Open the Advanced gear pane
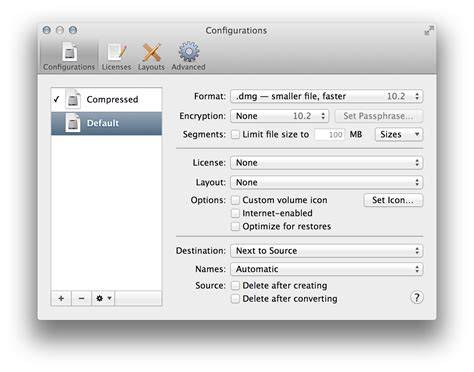The height and width of the screenshot is (372, 474). click(188, 56)
